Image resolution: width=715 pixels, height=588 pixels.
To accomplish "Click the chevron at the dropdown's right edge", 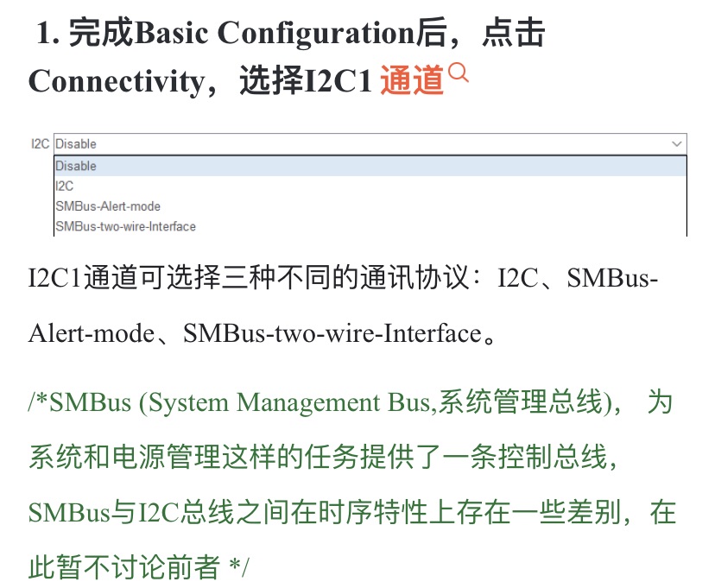I will (676, 143).
